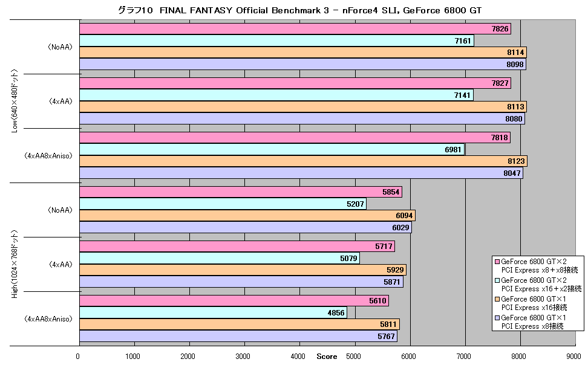Click the bar value 5929
The height and width of the screenshot is (365, 588).
395,270
